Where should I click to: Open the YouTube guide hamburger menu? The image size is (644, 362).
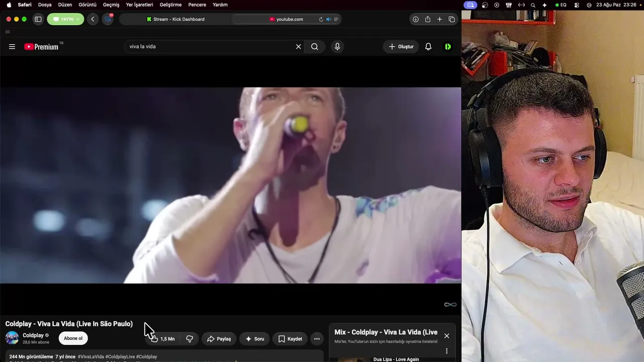[12, 47]
